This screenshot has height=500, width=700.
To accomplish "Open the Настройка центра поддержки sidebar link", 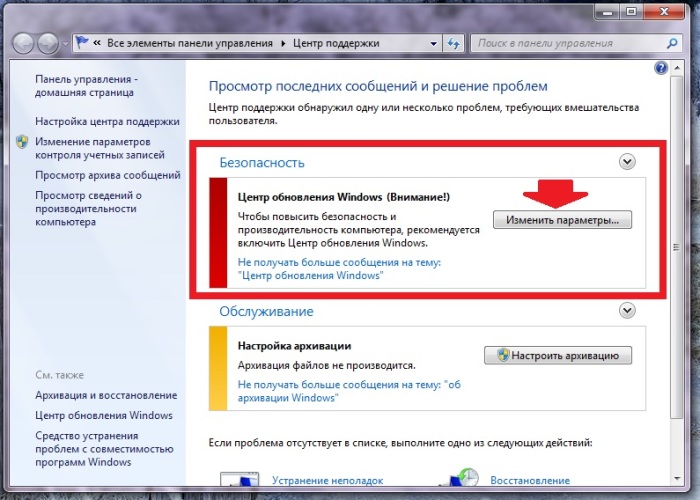I will point(105,121).
